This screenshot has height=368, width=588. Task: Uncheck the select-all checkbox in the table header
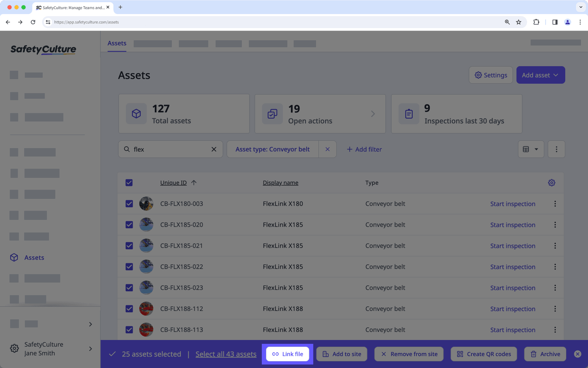[129, 182]
